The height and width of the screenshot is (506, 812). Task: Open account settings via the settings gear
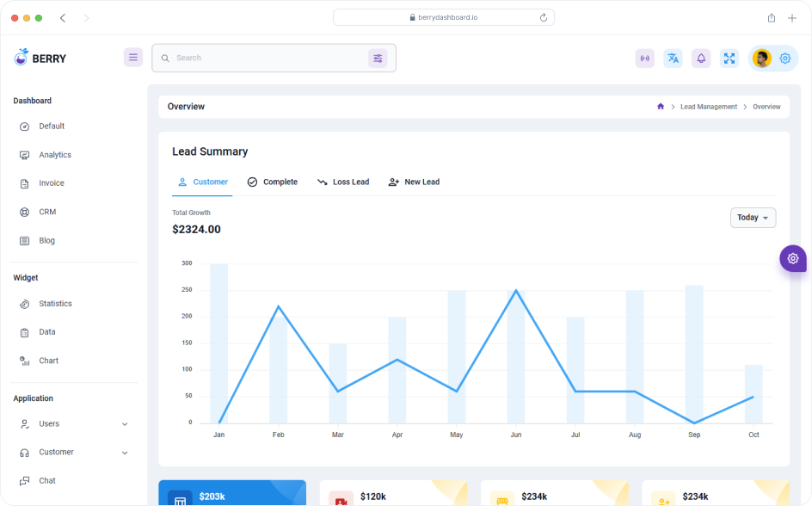(784, 58)
